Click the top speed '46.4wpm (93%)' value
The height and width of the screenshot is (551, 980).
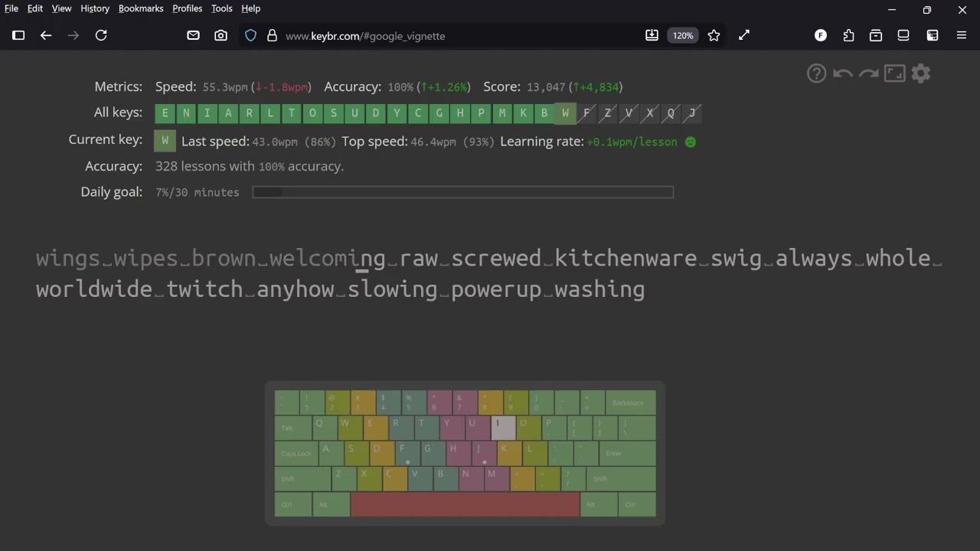[x=452, y=142]
